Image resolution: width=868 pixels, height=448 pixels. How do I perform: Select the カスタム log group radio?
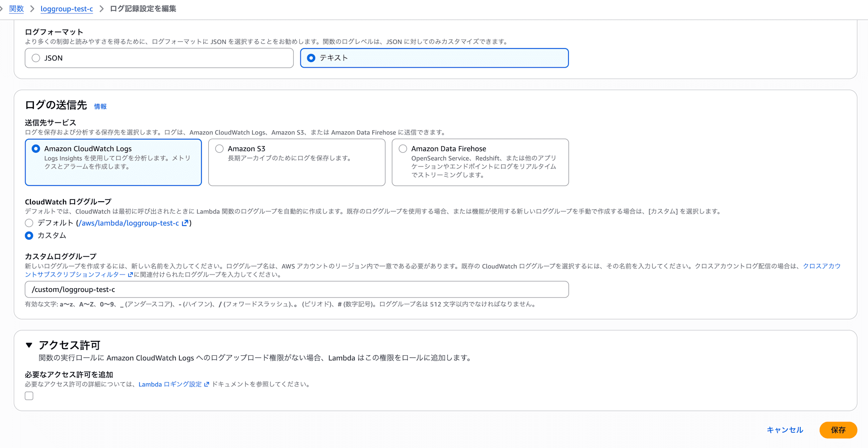(29, 235)
